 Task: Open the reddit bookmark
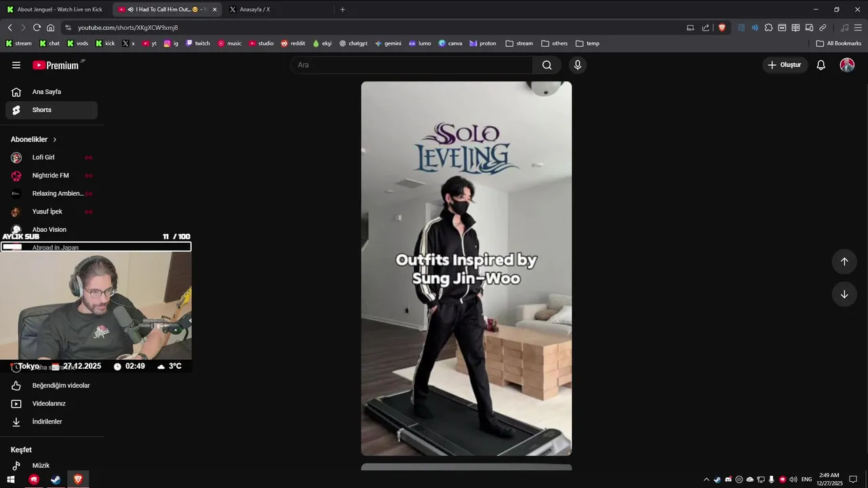[293, 43]
